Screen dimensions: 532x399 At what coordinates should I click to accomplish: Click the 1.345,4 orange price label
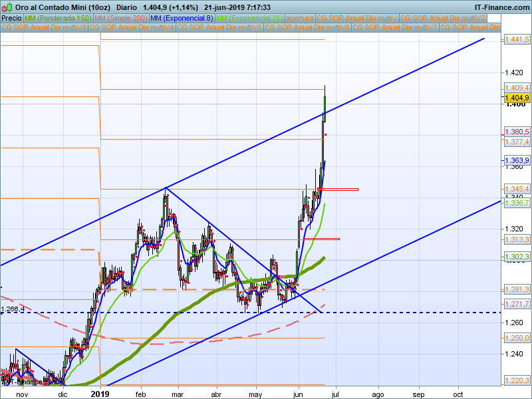click(517, 189)
